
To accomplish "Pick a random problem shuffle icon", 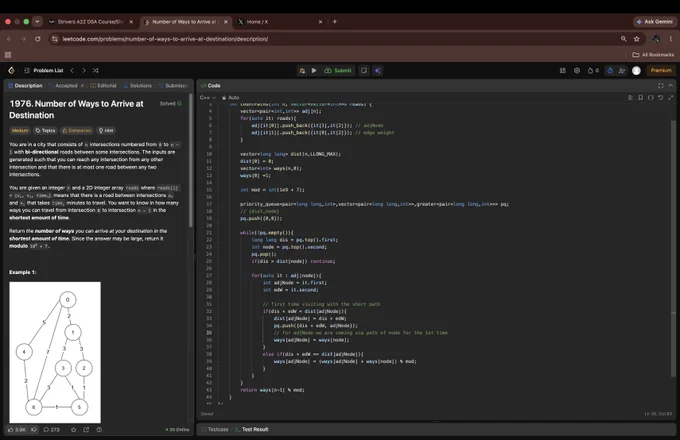I will point(95,70).
